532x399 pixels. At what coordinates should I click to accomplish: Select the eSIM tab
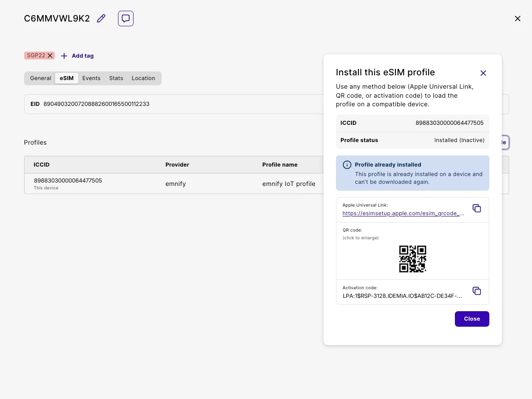tap(67, 78)
